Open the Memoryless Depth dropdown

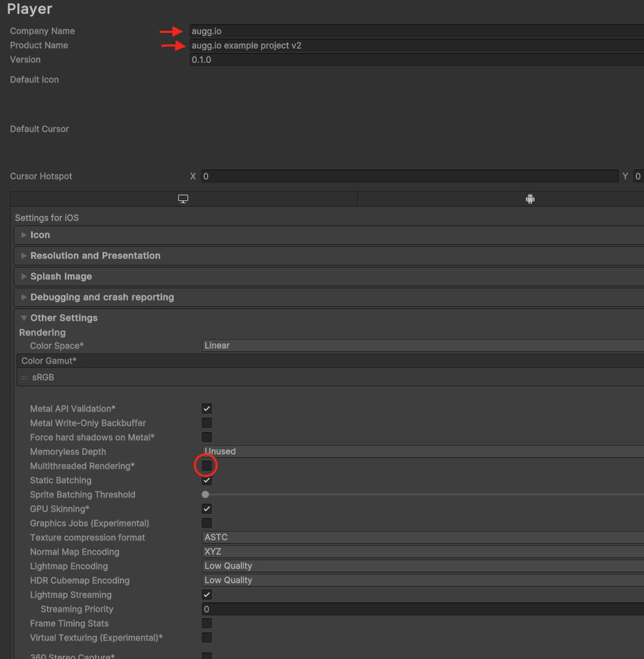click(422, 451)
